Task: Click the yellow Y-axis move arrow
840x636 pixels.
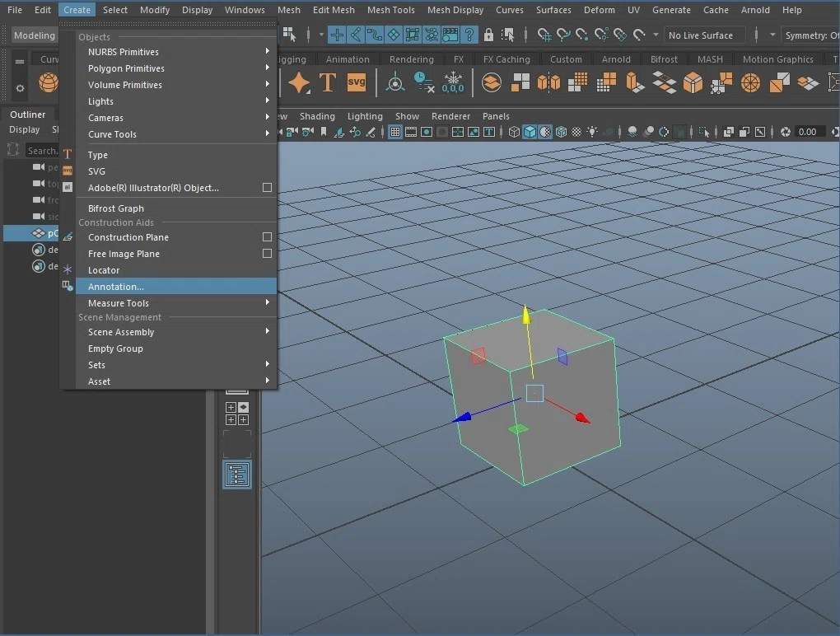Action: [x=526, y=315]
